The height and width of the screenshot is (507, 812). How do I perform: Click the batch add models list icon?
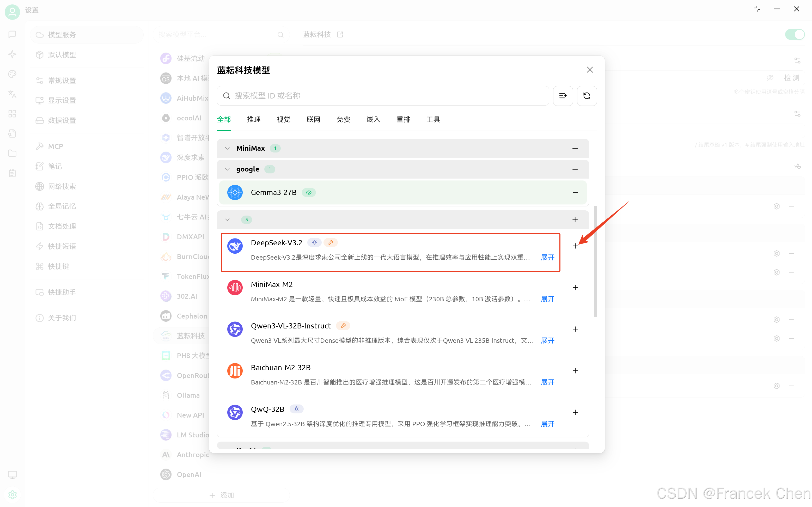pos(563,96)
